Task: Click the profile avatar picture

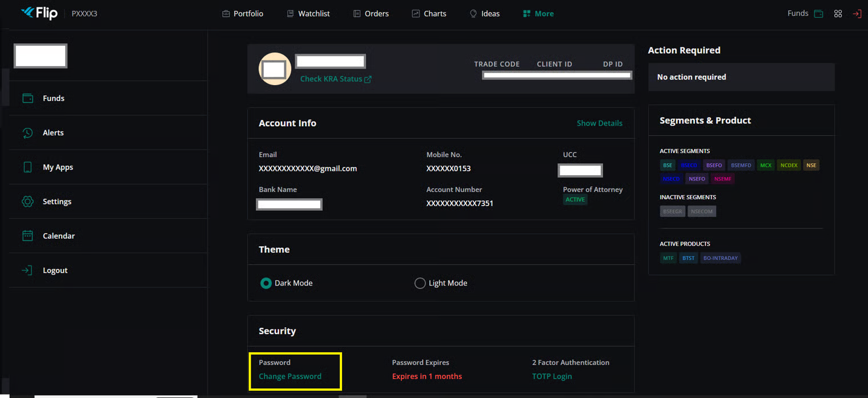Action: [275, 69]
